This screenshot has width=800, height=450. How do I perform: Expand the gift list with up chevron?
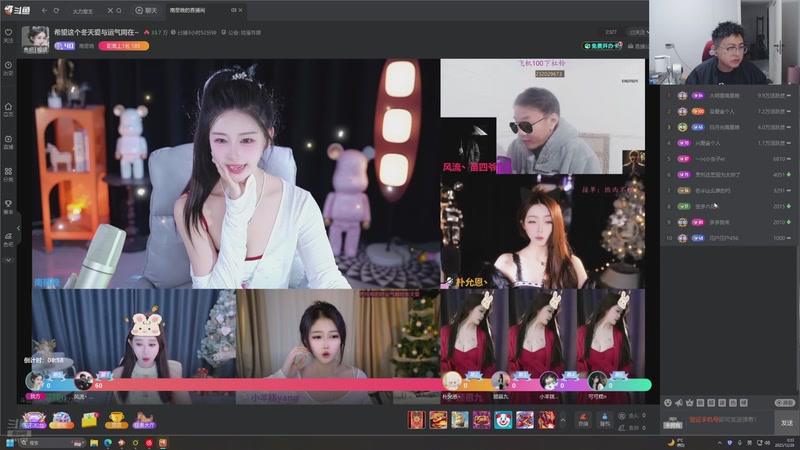click(563, 420)
